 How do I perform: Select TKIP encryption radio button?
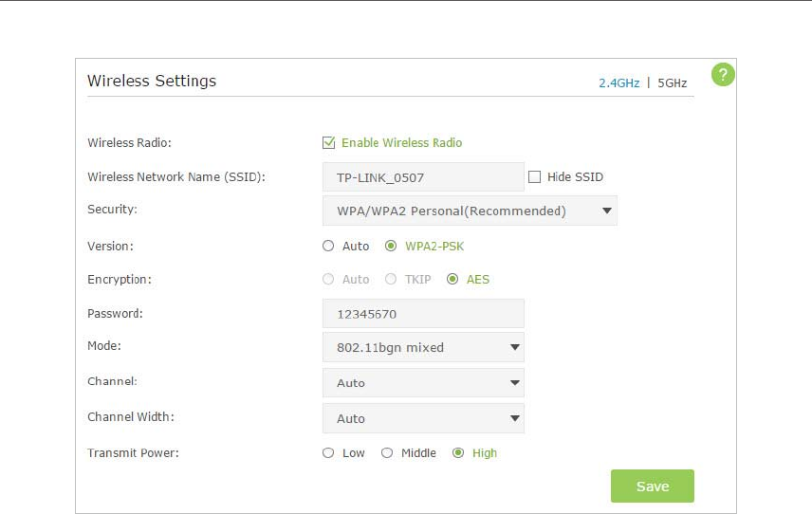pyautogui.click(x=391, y=280)
